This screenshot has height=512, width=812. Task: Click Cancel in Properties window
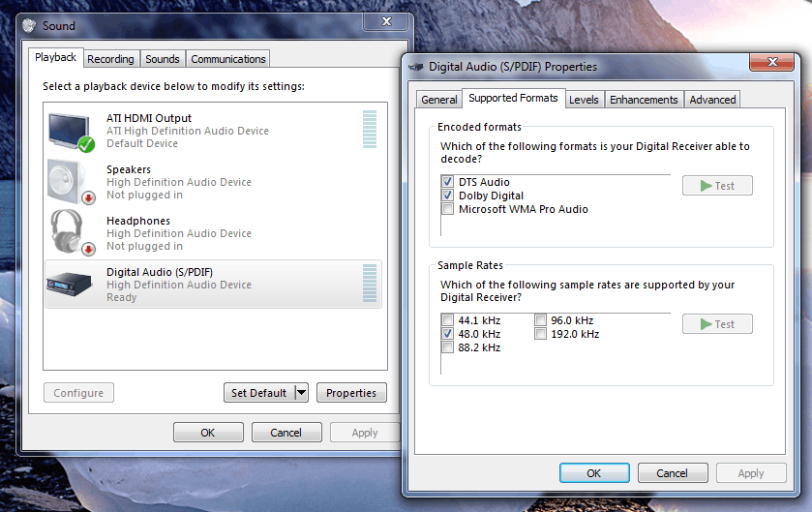tap(673, 472)
